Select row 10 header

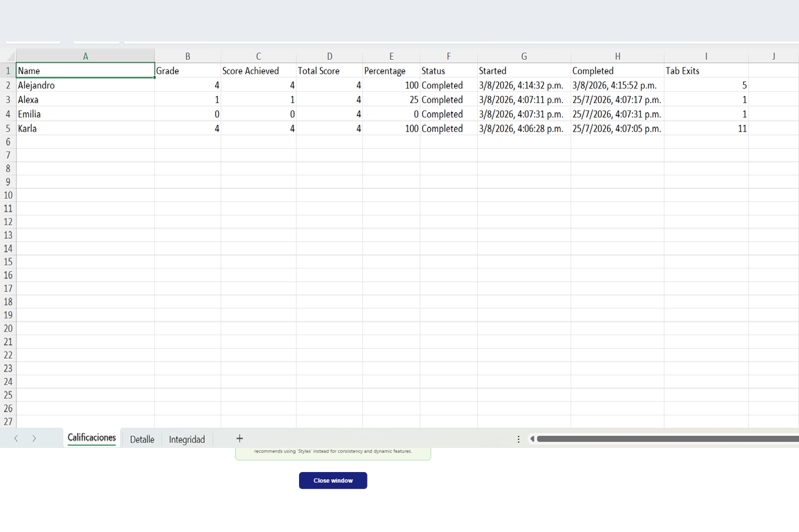point(8,195)
